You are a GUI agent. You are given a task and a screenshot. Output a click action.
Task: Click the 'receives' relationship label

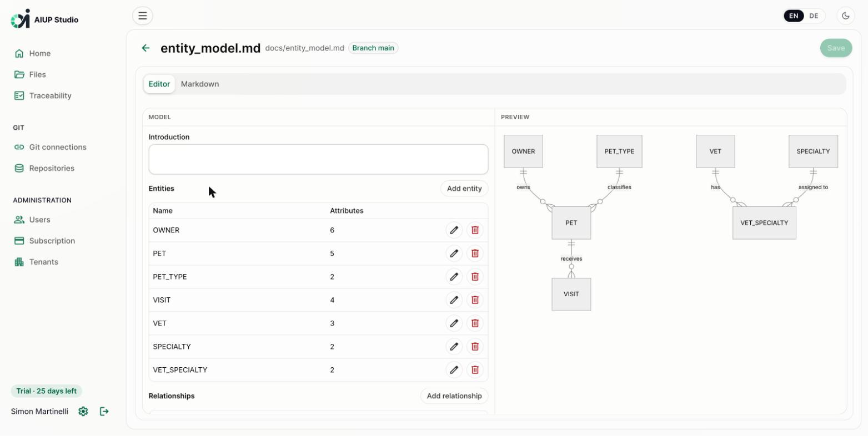tap(571, 258)
